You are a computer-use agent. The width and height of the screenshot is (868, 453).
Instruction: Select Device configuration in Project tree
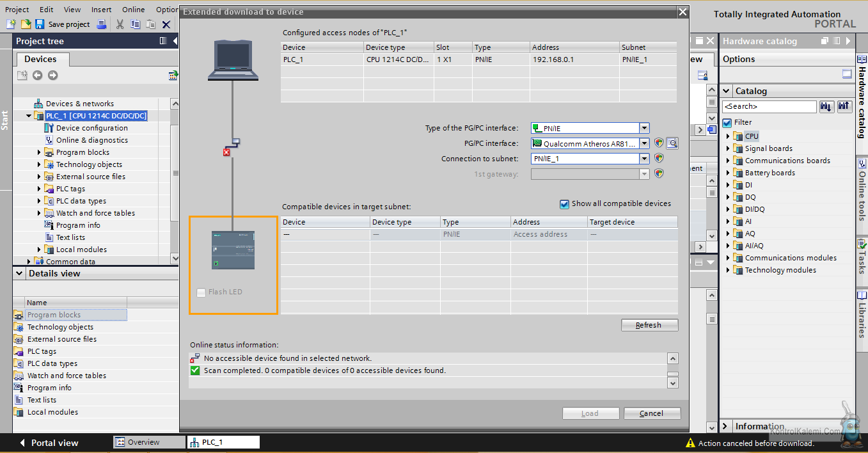92,128
